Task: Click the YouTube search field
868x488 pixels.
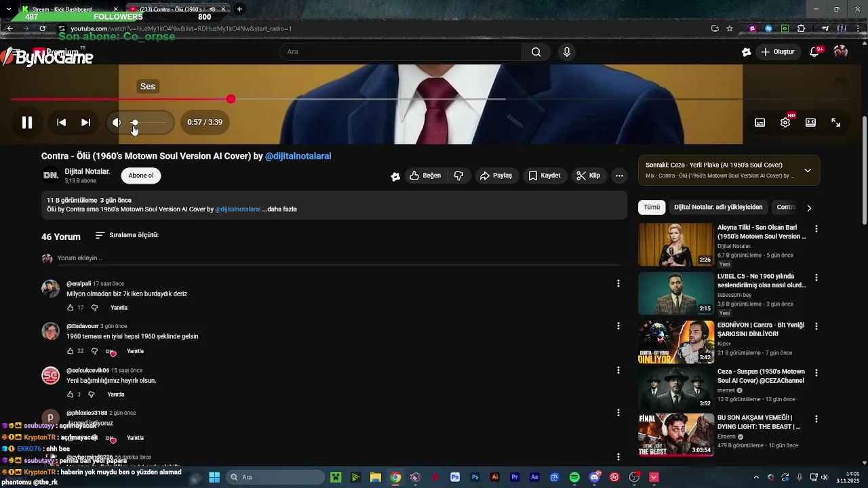Action: (x=400, y=52)
